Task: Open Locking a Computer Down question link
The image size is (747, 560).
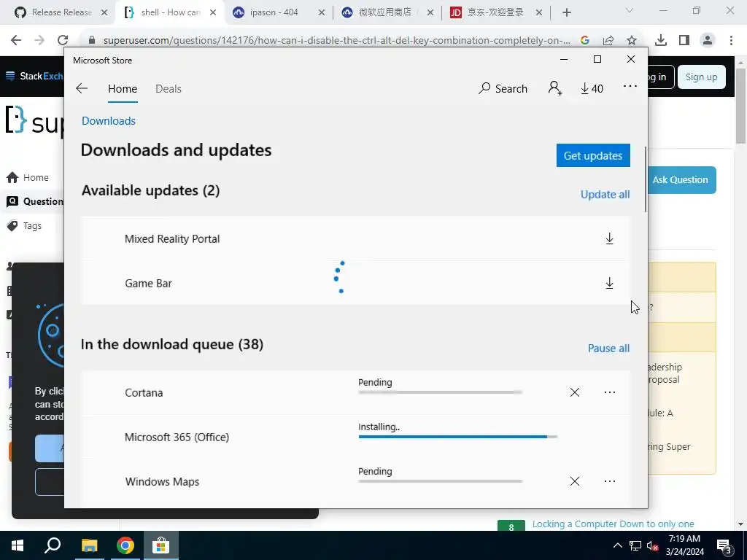Action: (613, 524)
